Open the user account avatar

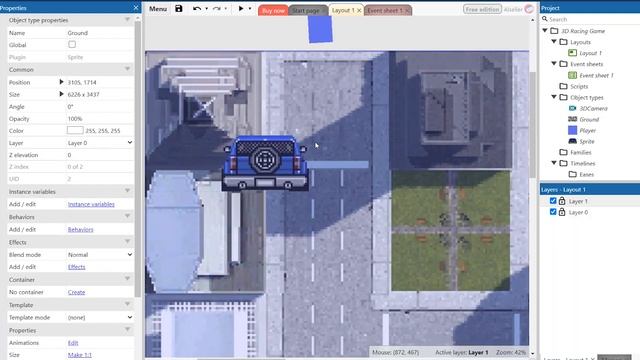tap(529, 9)
